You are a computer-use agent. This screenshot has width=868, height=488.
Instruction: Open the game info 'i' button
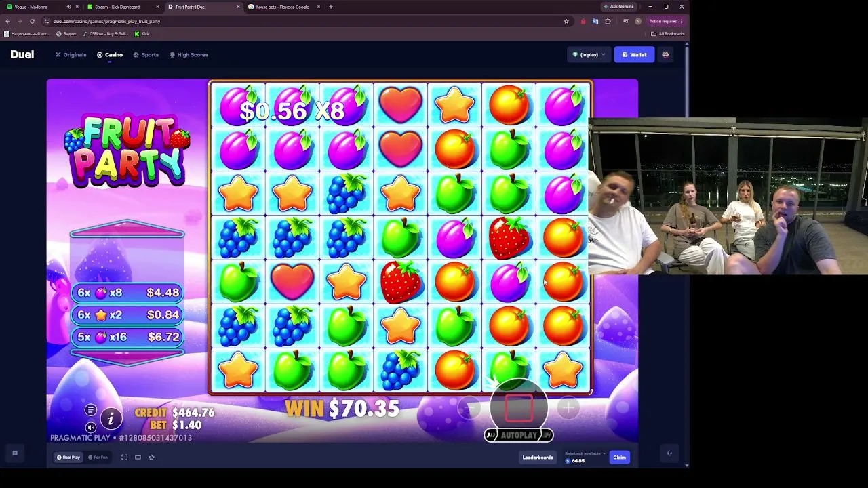(x=111, y=420)
